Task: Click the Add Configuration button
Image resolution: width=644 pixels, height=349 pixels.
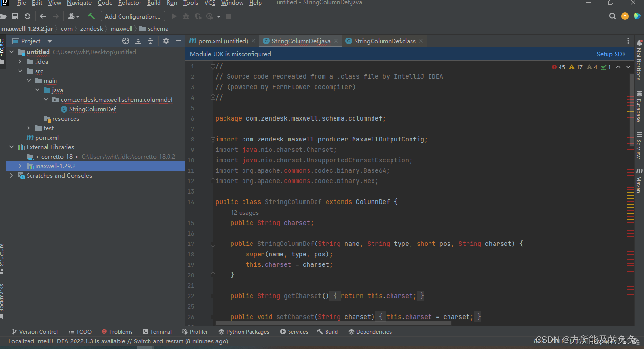Action: click(x=133, y=16)
